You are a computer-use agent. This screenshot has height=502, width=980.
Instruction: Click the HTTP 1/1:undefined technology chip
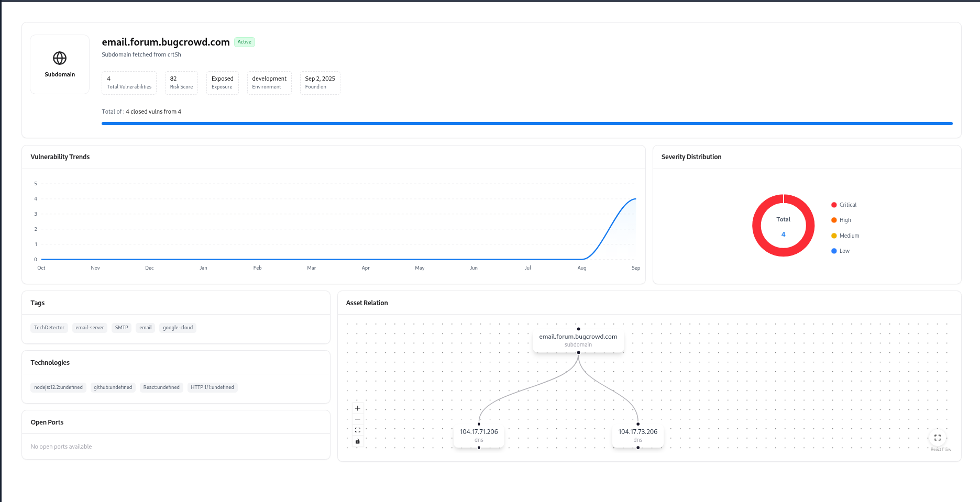coord(212,387)
